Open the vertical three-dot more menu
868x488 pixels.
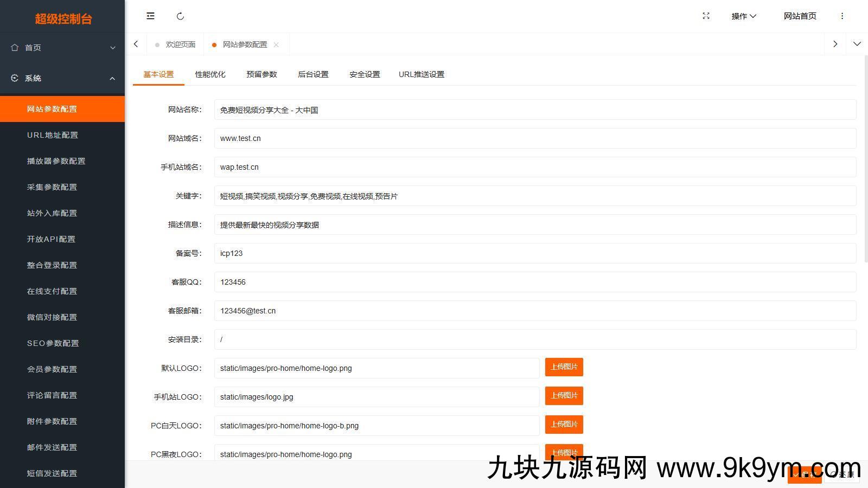click(842, 16)
